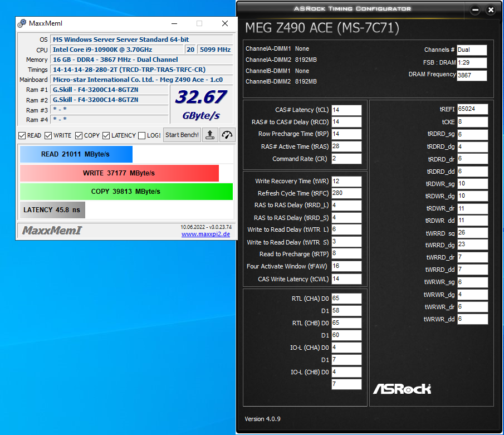Uncheck the WRITE checkbox
The image size is (504, 435).
click(48, 136)
